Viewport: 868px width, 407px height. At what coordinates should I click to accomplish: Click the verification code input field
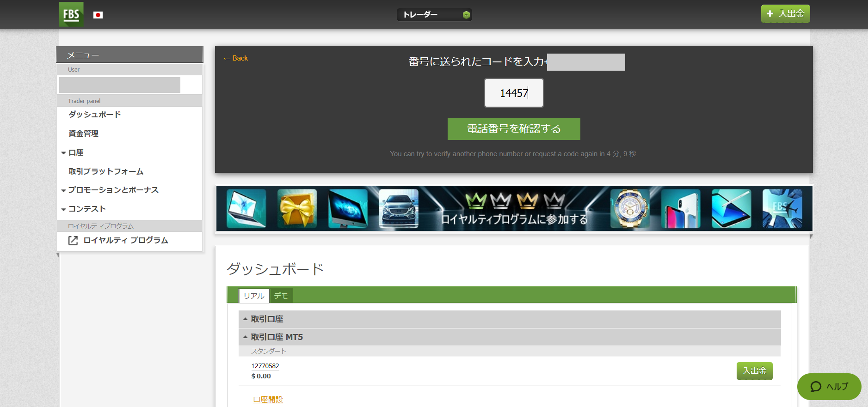click(513, 93)
